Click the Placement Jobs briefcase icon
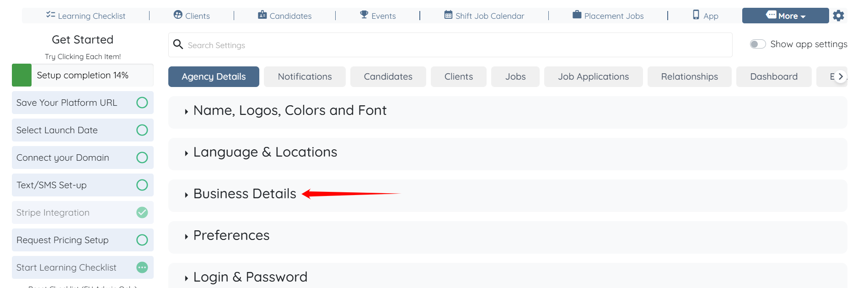The height and width of the screenshot is (288, 868). (577, 15)
